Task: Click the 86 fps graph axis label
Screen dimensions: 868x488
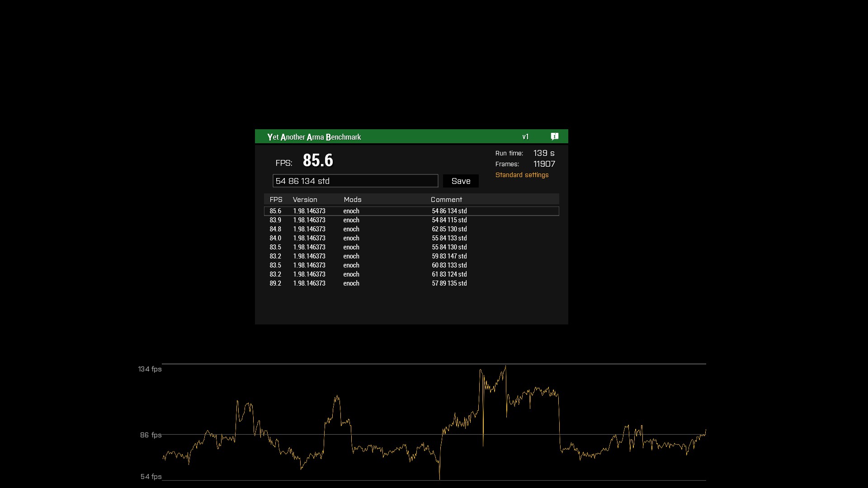Action: pos(151,435)
